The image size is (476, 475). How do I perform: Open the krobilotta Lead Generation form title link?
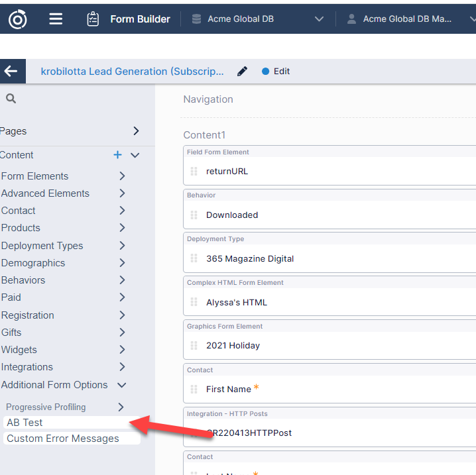[132, 72]
